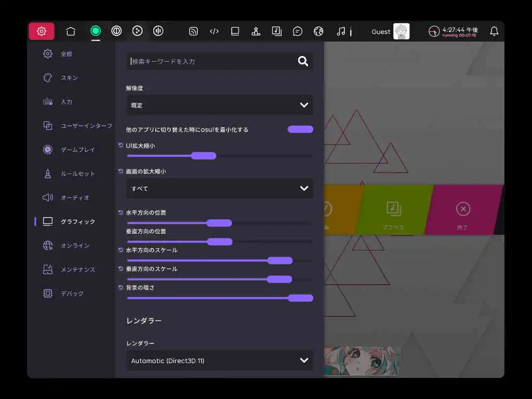This screenshot has width=532, height=399.
Task: Open the オーディオ settings section
Action: [75, 197]
